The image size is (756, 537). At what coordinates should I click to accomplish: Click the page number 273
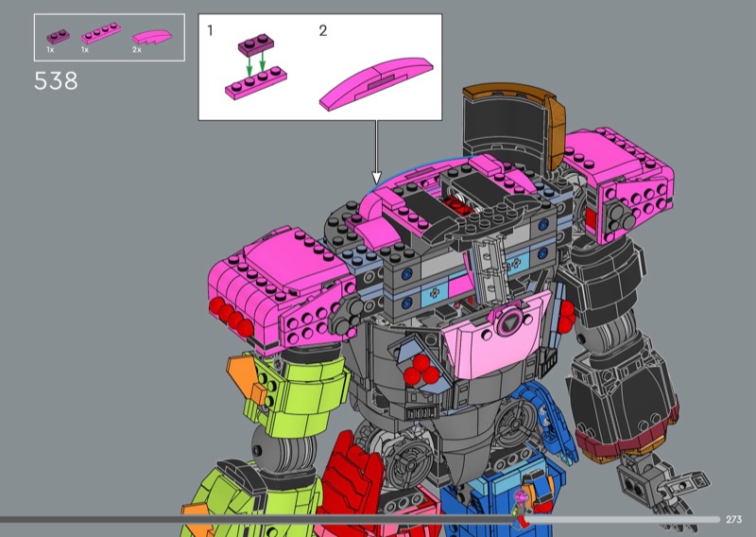tap(735, 519)
